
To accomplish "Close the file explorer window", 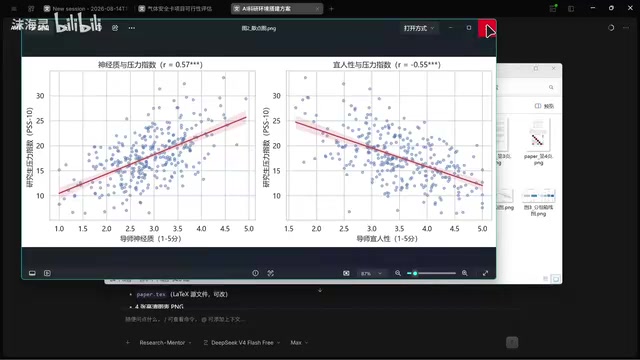I will click(553, 69).
